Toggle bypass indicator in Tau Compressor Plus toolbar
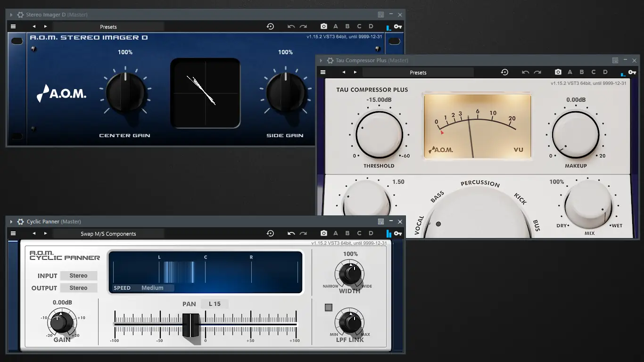 pyautogui.click(x=623, y=73)
